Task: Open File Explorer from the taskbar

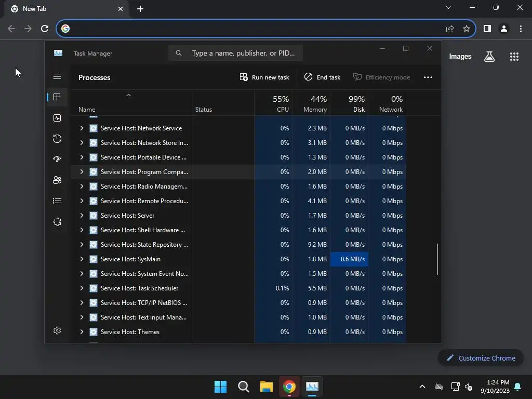Action: [267, 387]
